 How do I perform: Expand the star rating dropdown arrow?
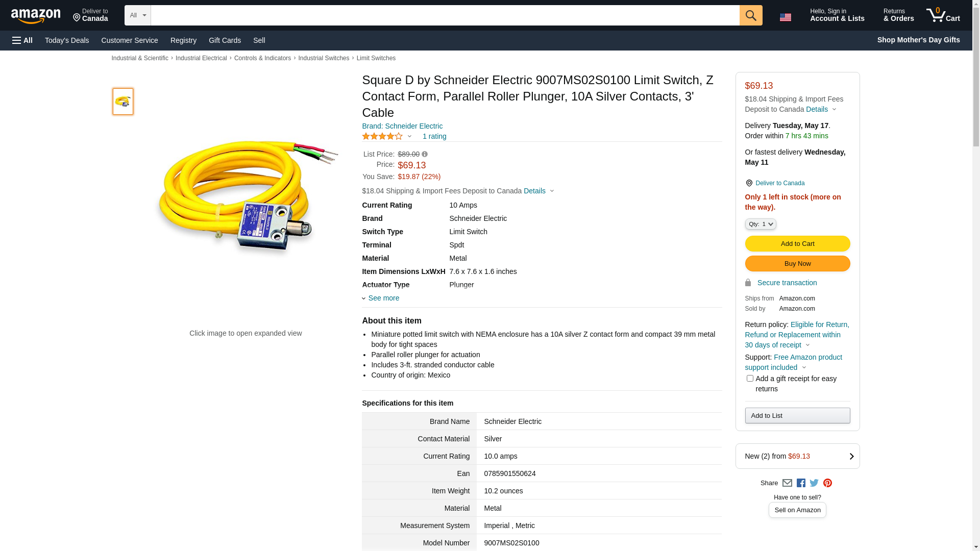[409, 136]
